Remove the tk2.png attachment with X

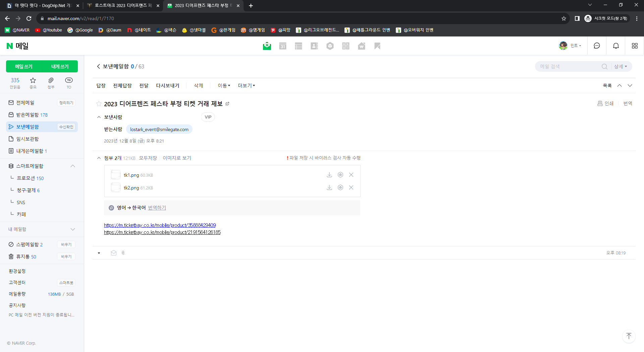pyautogui.click(x=351, y=187)
